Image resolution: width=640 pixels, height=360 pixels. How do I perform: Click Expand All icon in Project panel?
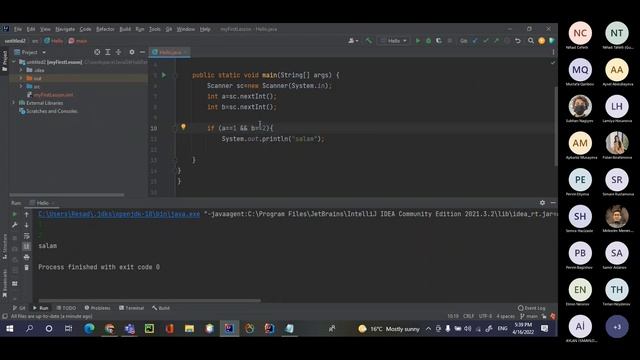click(x=108, y=52)
